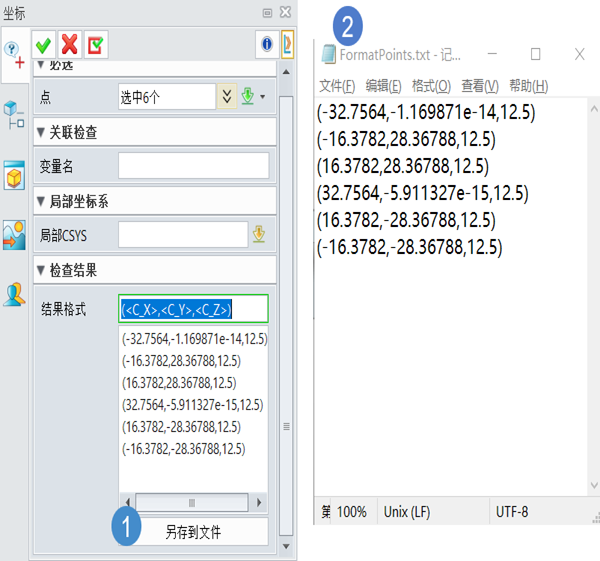Viewport: 600px width, 561px height.
Task: Click Notepad line (16.3782,-28.36788,12.5)
Action: tap(406, 220)
